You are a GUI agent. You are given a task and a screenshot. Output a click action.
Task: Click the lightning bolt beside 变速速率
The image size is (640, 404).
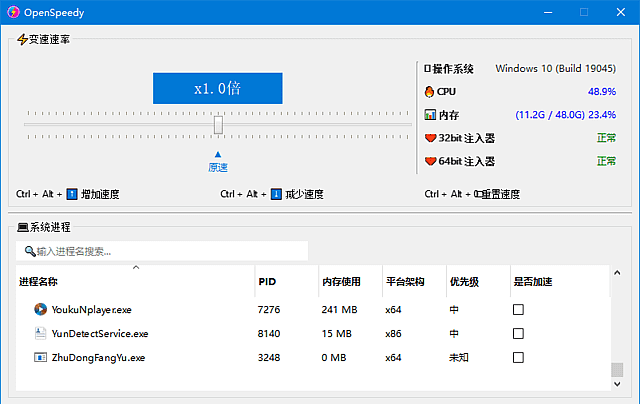tap(22, 39)
